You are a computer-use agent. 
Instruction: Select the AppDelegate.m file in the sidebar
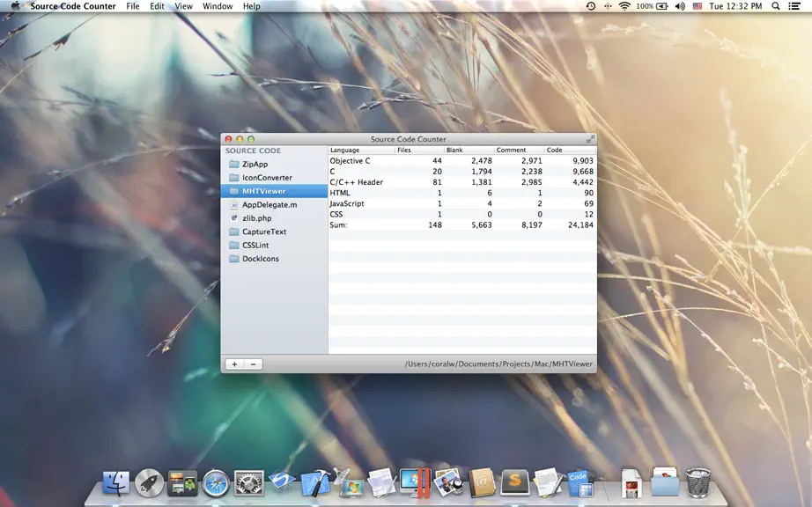(275, 204)
